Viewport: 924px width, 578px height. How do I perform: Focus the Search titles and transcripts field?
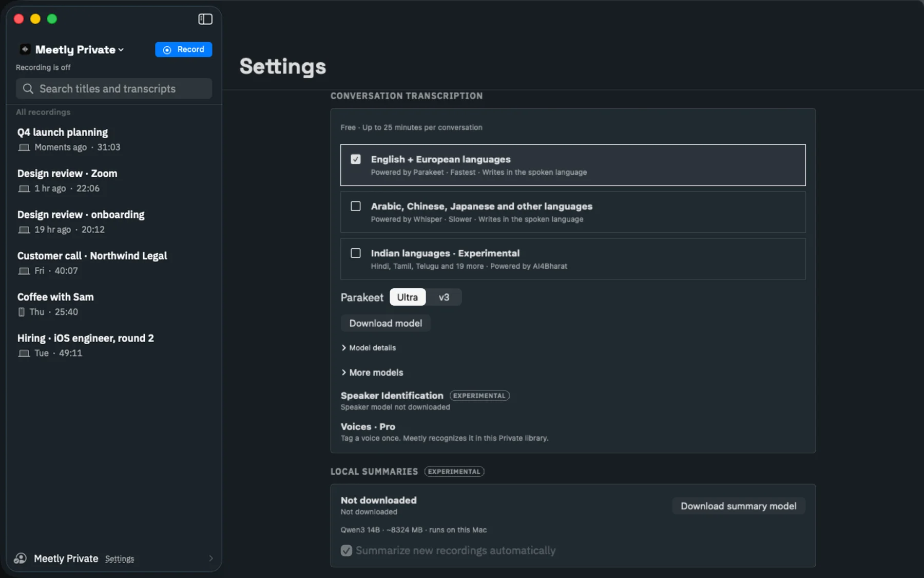[114, 89]
